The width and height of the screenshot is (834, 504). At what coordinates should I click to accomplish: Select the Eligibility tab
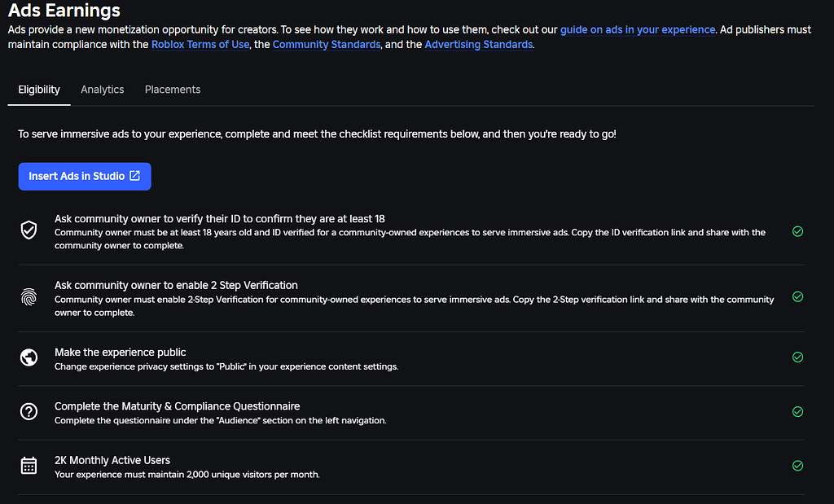38,90
